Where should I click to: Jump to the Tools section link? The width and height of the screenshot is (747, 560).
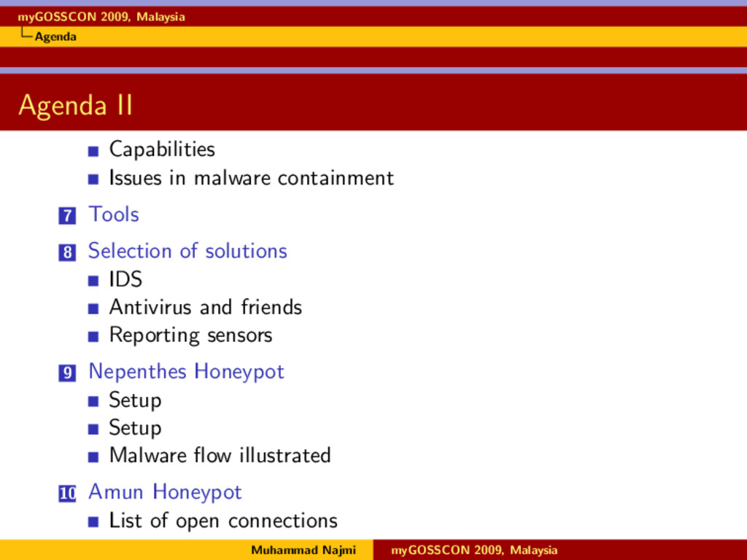coord(114,214)
